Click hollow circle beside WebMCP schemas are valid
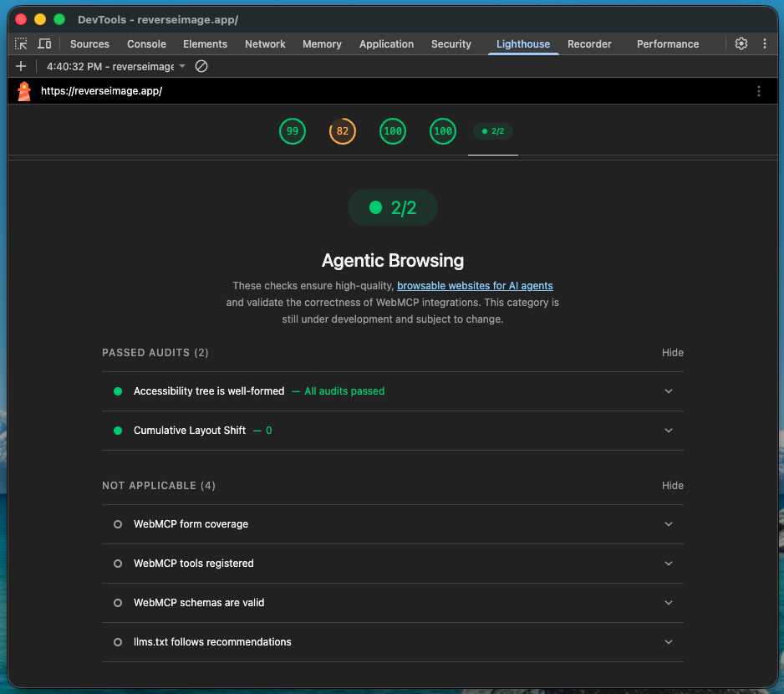The height and width of the screenshot is (694, 784). (x=118, y=603)
